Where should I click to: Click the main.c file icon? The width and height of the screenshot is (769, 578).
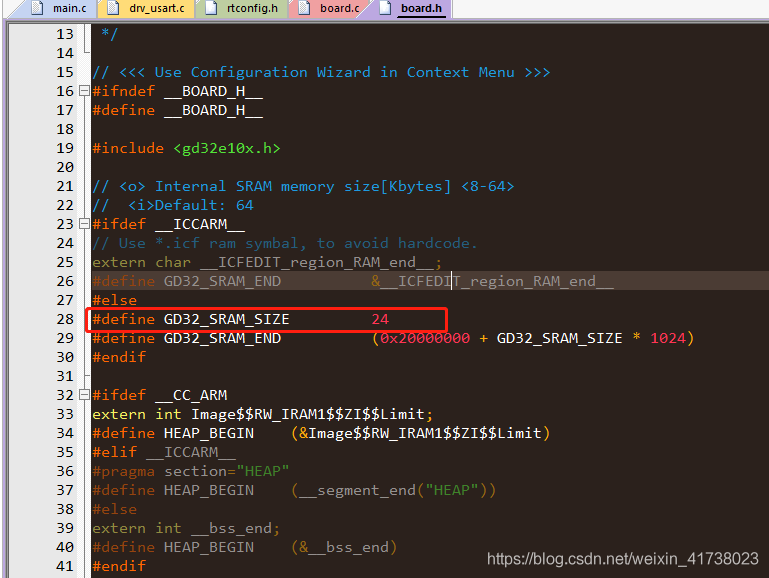coord(37,8)
